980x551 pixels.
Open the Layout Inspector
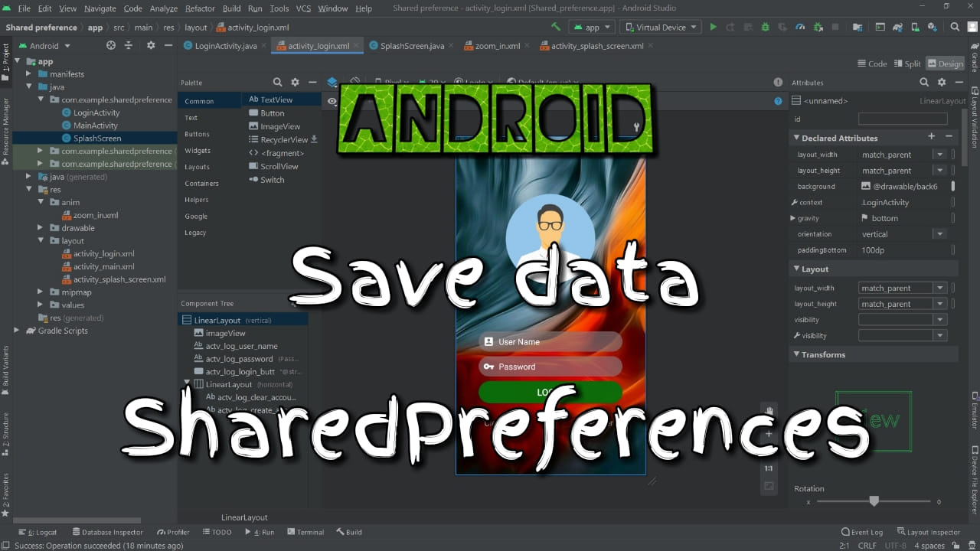[x=928, y=532]
